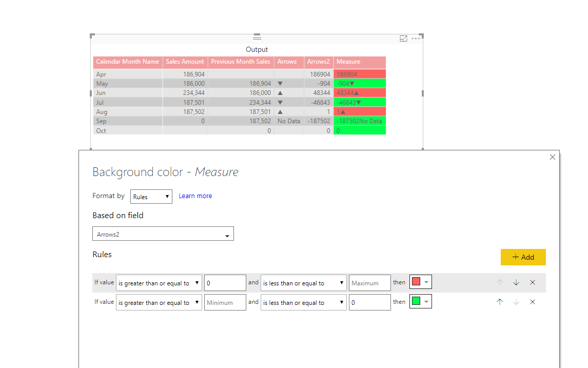Select the Oct row month cell
The image size is (588, 368).
coord(127,130)
